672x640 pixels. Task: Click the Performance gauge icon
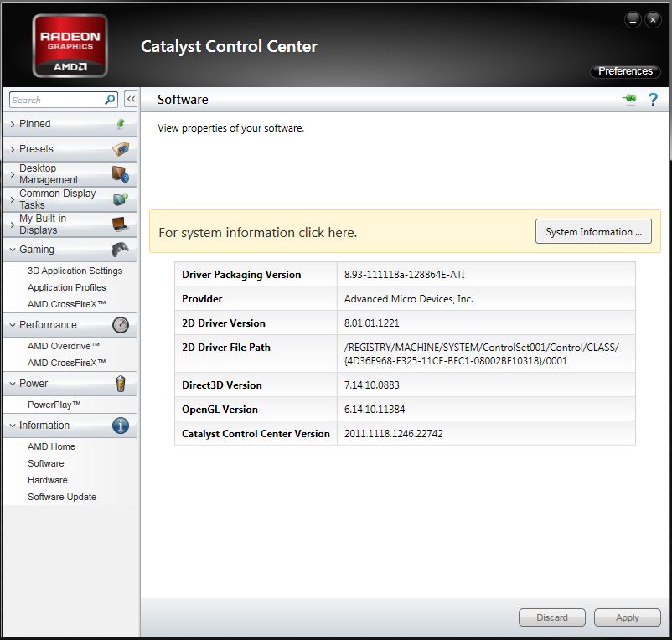coord(121,325)
